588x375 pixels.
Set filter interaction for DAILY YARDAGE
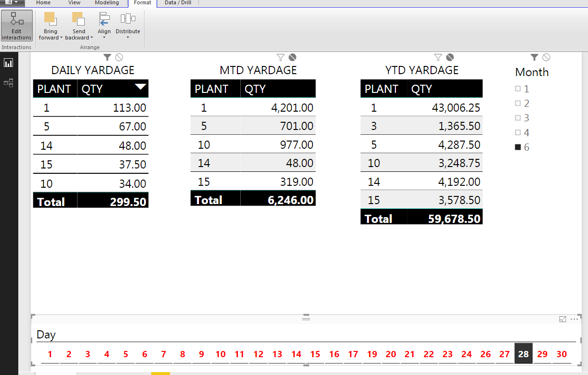coord(107,57)
